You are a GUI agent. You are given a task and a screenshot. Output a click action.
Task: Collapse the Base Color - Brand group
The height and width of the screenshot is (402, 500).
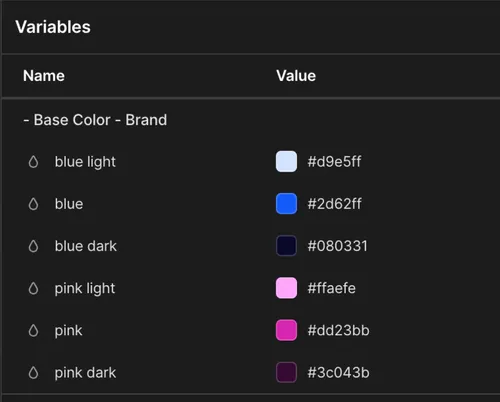click(95, 120)
